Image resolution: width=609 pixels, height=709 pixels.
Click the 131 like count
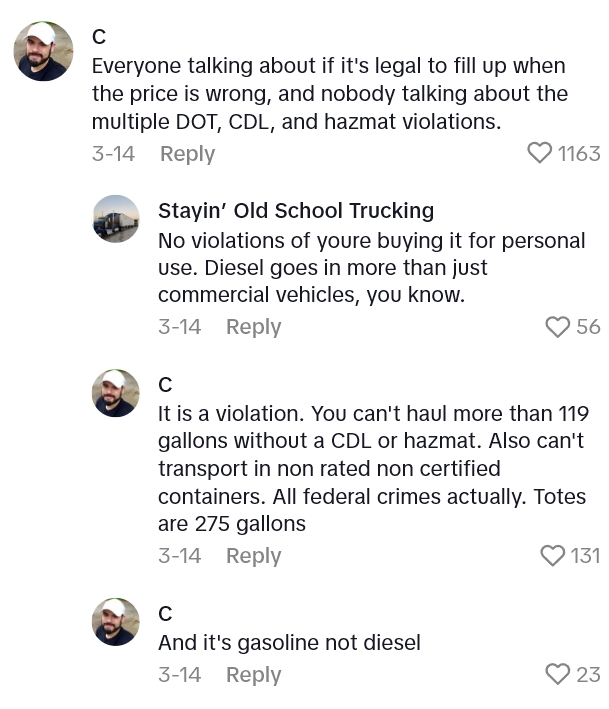[585, 556]
